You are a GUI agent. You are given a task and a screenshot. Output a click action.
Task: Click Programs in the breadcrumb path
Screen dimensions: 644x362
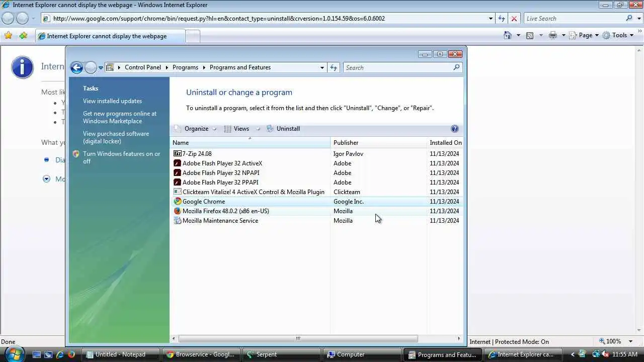(x=185, y=67)
